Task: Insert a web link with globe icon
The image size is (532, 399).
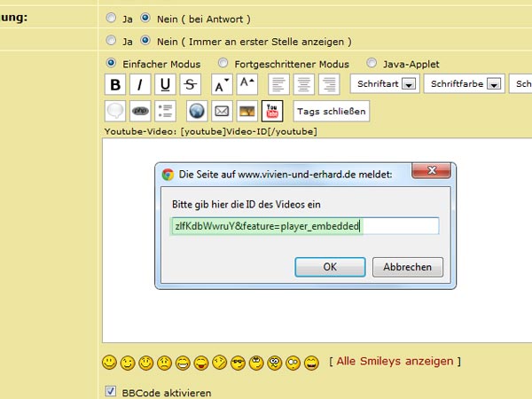Action: click(197, 111)
